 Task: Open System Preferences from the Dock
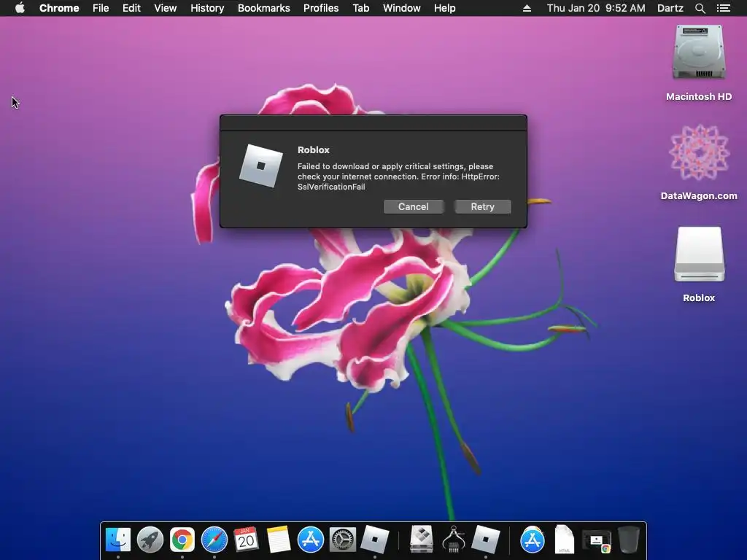coord(343,540)
